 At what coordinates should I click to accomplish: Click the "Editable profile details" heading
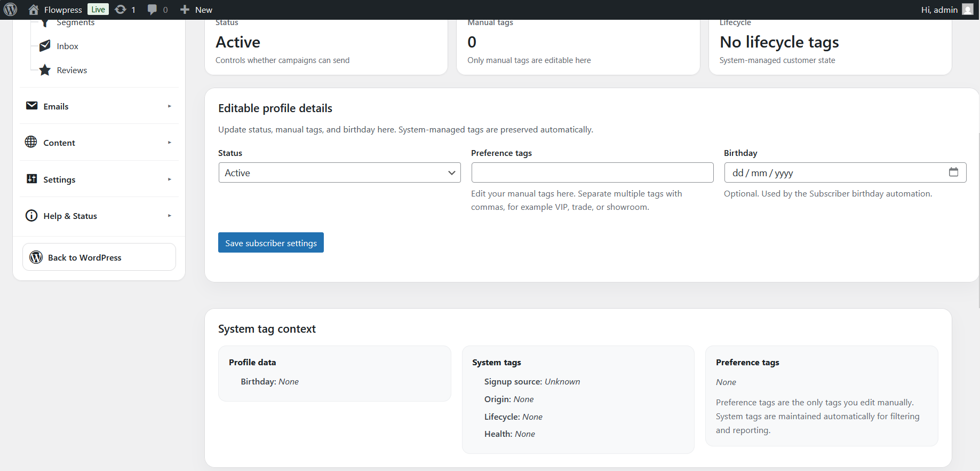pos(275,108)
